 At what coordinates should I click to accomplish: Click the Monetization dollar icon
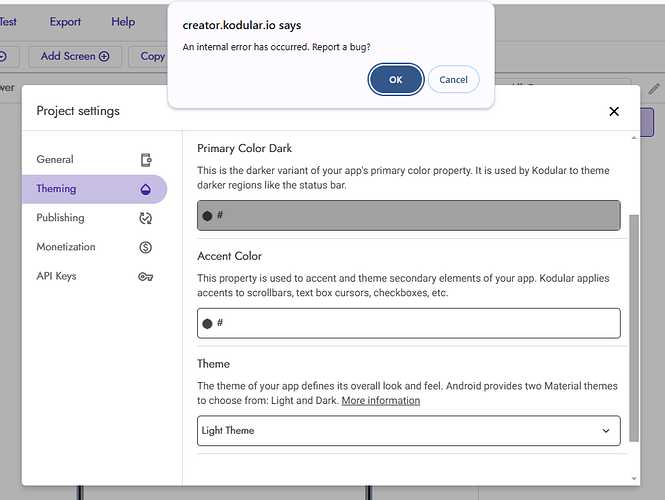146,247
